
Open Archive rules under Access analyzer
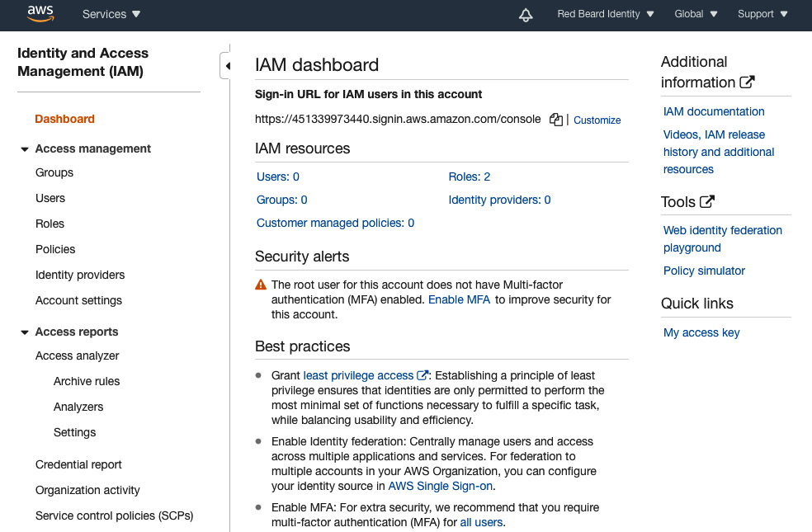(x=87, y=381)
